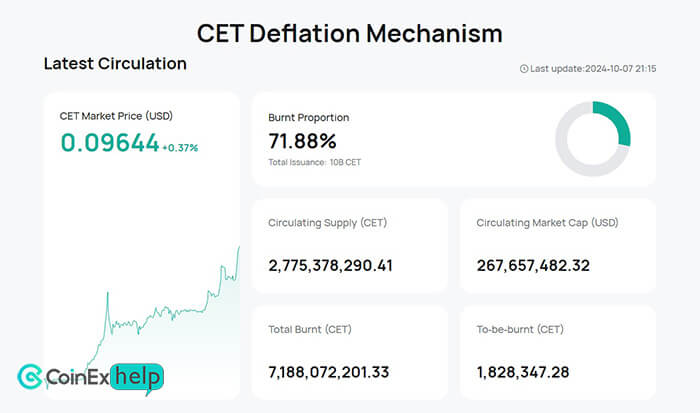Image resolution: width=700 pixels, height=413 pixels.
Task: Click the To-be-burnt value 1,828,347.28
Action: point(523,372)
